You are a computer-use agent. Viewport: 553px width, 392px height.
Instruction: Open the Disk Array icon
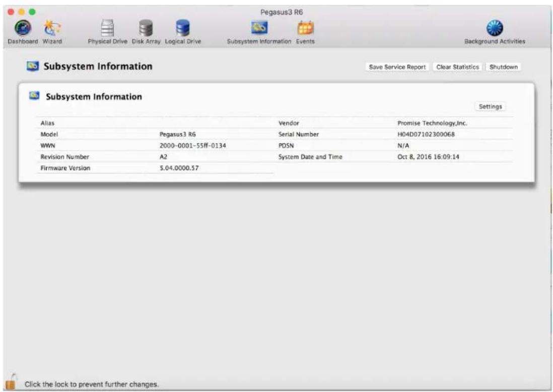pos(146,28)
